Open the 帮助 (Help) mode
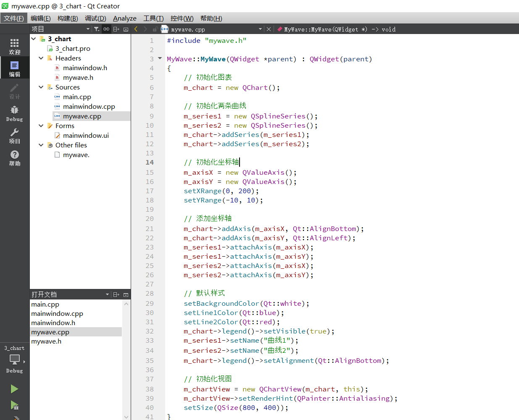The height and width of the screenshot is (420, 519). [15, 157]
